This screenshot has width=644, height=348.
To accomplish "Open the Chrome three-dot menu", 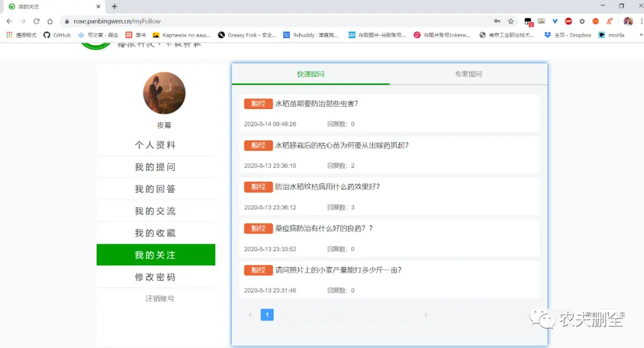I will [640, 21].
